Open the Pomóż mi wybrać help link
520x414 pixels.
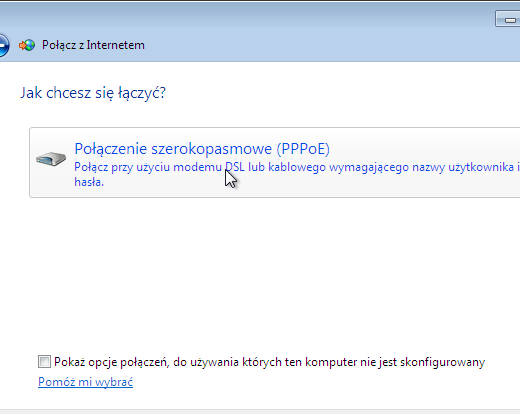(x=85, y=382)
